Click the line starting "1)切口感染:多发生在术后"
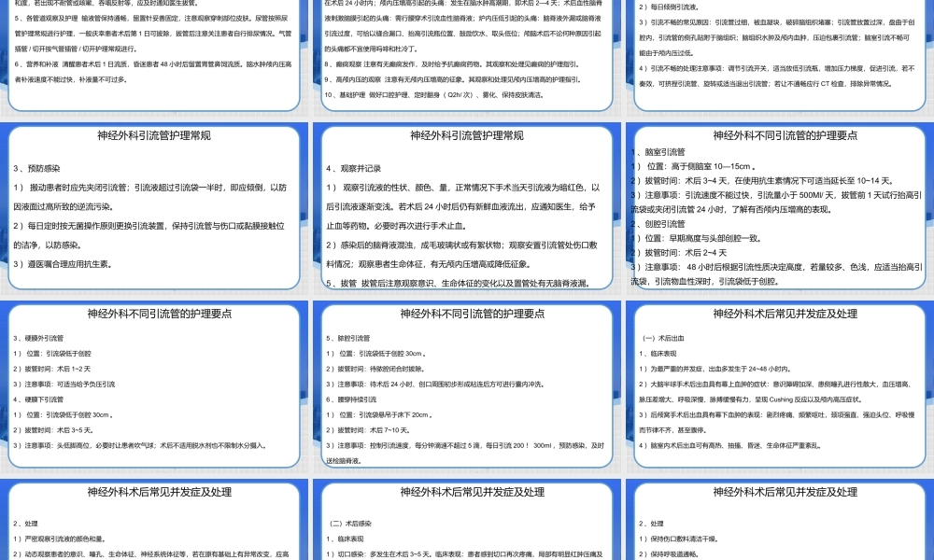Screen dimensions: 934x560 pyautogui.click(x=464, y=554)
